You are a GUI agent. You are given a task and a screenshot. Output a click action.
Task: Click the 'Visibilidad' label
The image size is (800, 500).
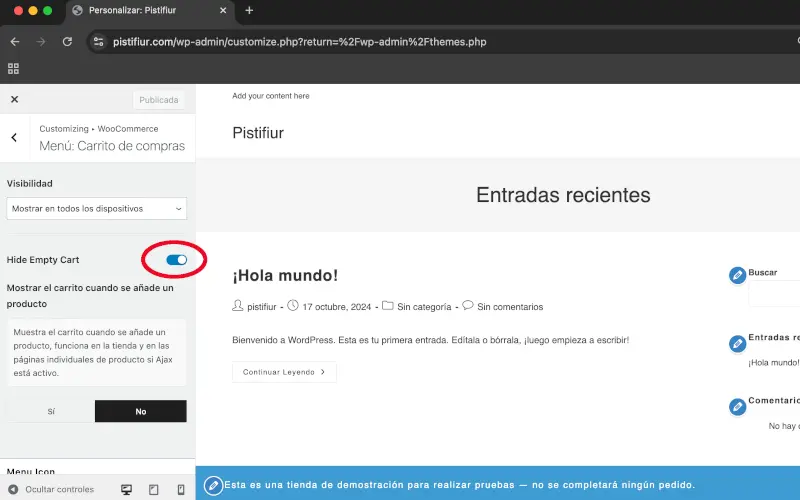pyautogui.click(x=30, y=184)
